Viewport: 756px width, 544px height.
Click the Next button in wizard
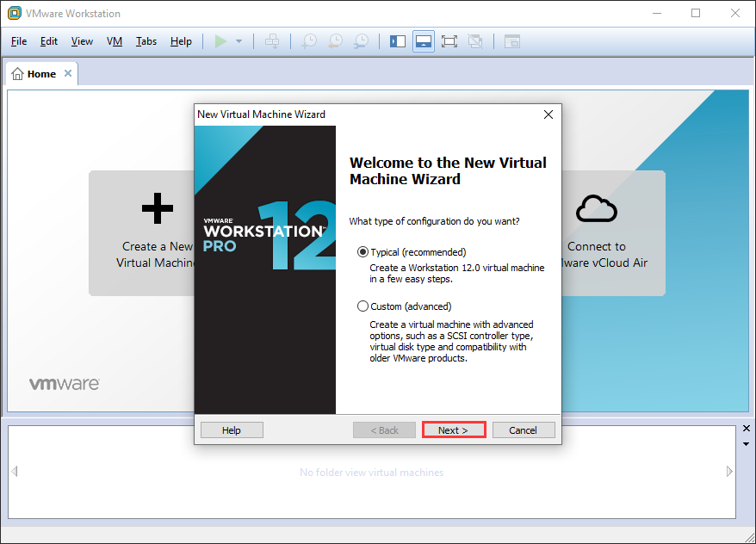[454, 430]
